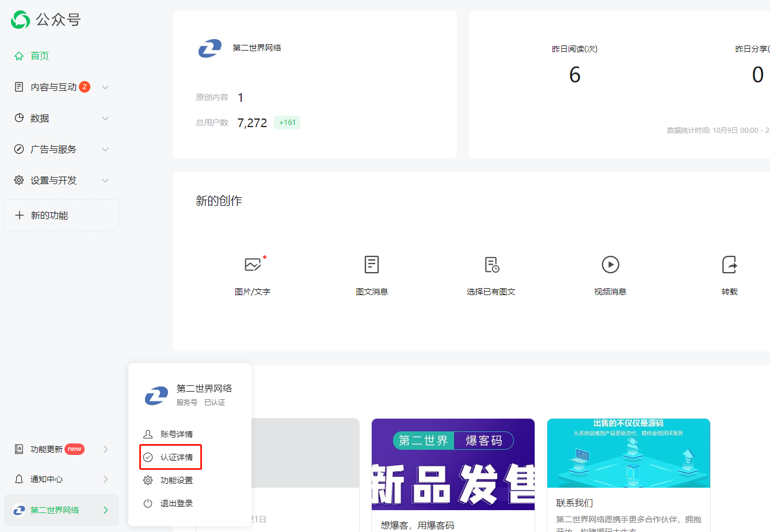Go to the 首页 home menu item

coord(39,56)
